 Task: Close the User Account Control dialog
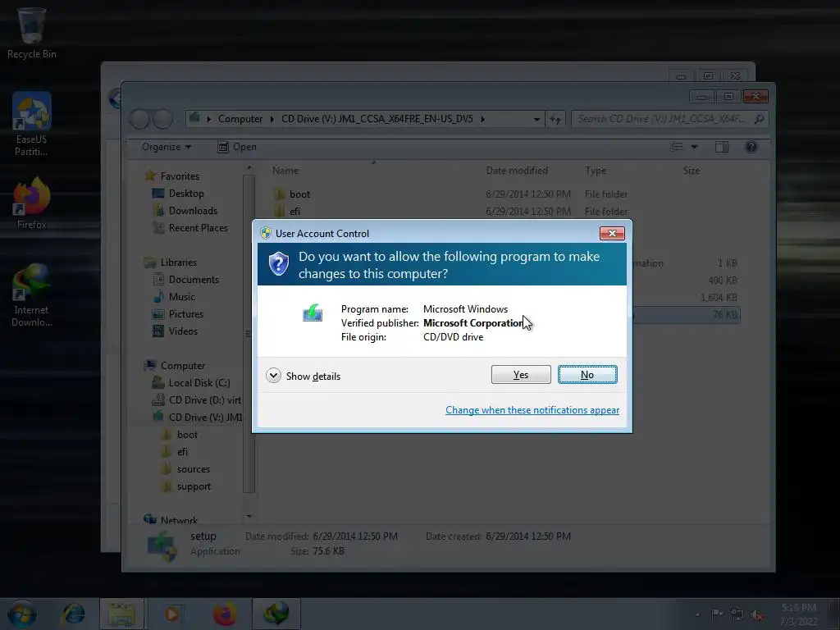[x=612, y=233]
